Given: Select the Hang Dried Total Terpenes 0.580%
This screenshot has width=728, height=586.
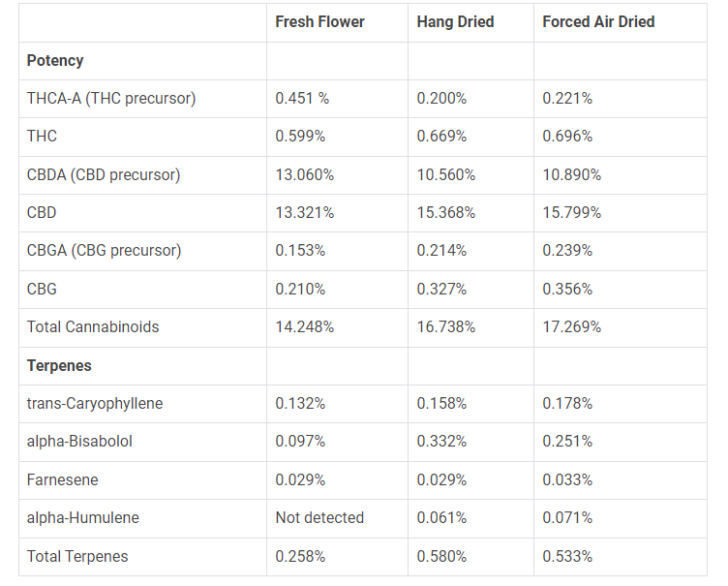Looking at the screenshot, I should point(441,557).
